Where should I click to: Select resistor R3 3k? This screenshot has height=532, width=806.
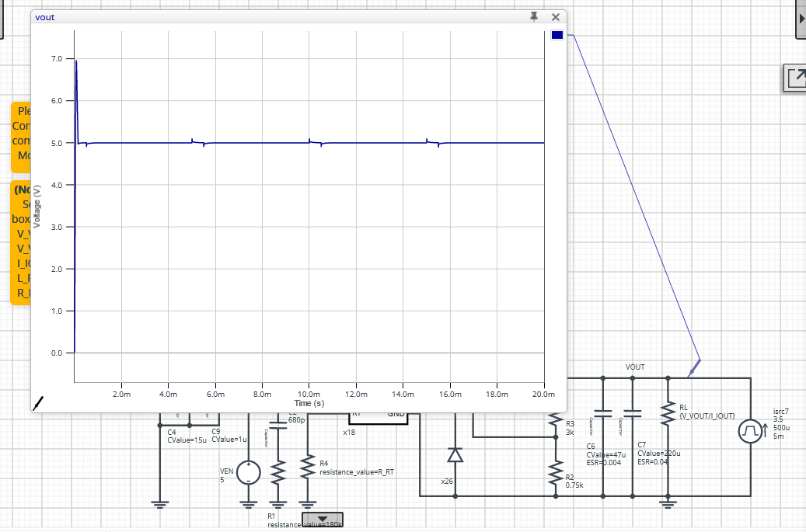tap(556, 420)
